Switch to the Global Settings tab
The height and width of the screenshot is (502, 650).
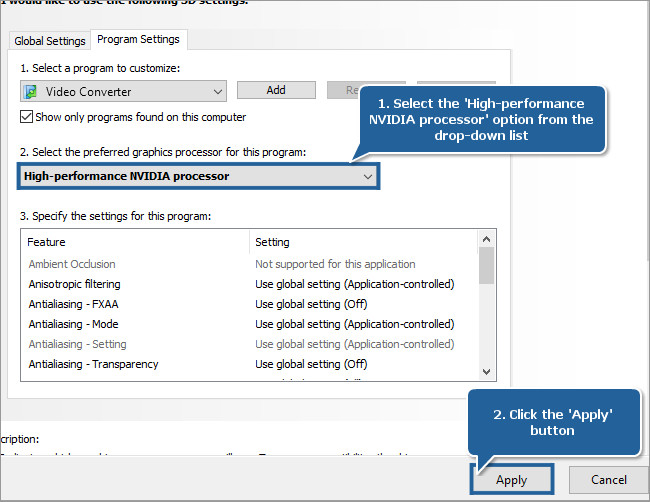[50, 41]
